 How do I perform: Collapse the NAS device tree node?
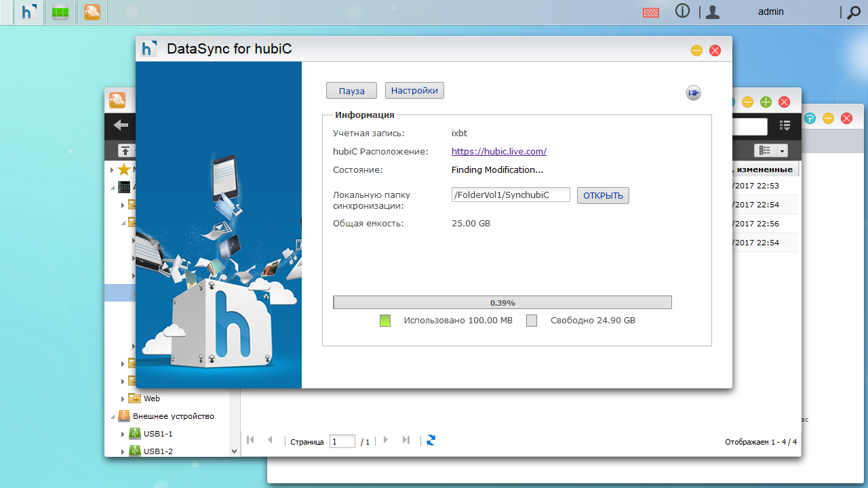pyautogui.click(x=112, y=187)
